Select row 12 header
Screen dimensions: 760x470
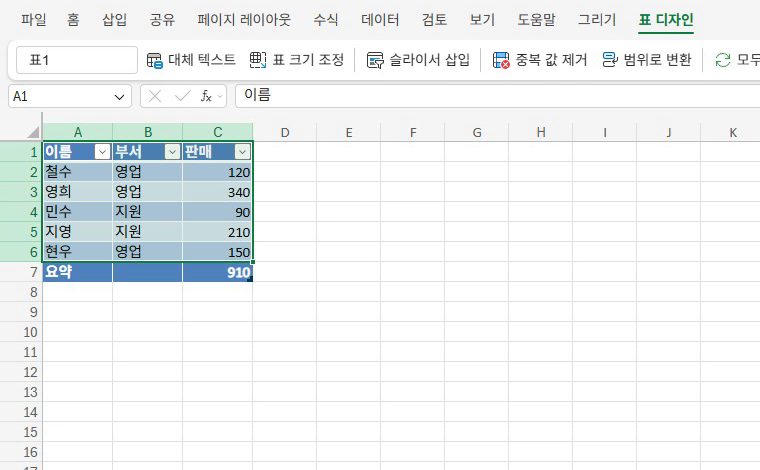(21, 372)
